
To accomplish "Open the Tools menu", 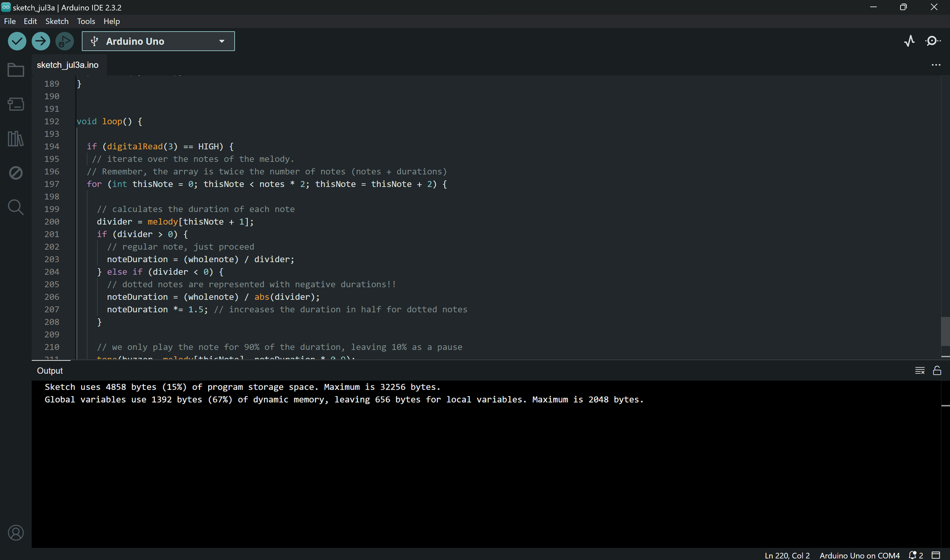I will [x=86, y=21].
